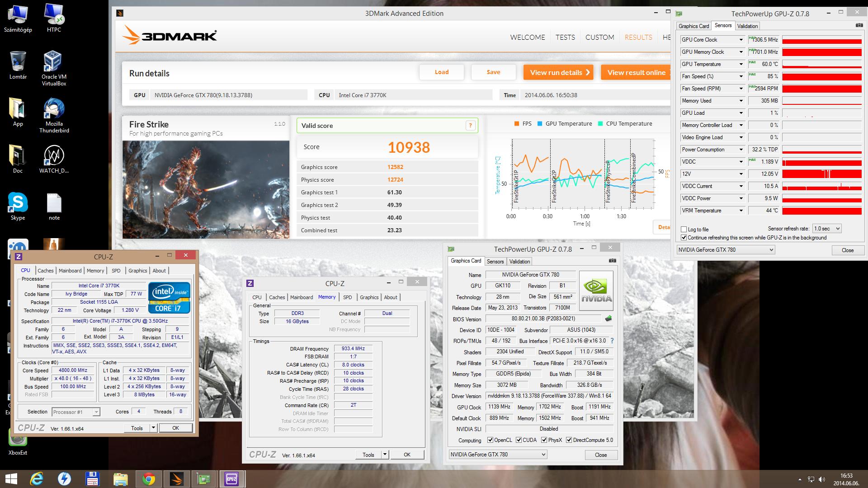This screenshot has width=868, height=488.
Task: Click the Fire Strike scene thumbnail
Action: (x=206, y=190)
